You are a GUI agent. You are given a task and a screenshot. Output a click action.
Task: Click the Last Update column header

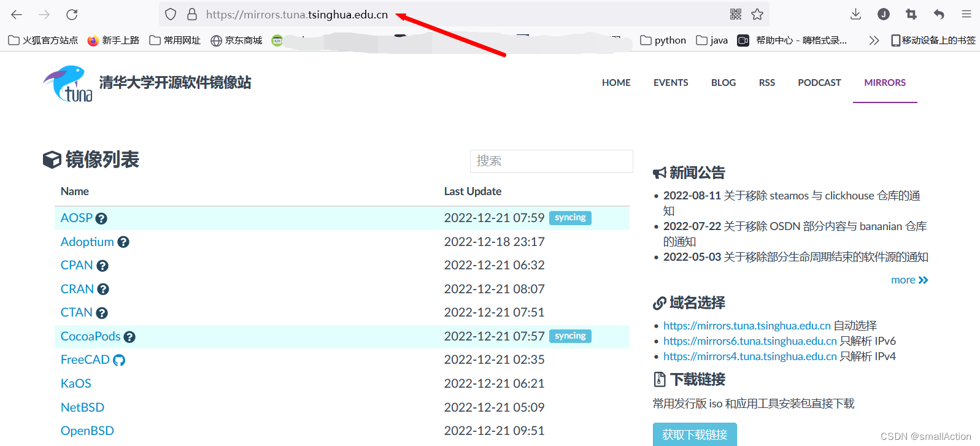(473, 191)
